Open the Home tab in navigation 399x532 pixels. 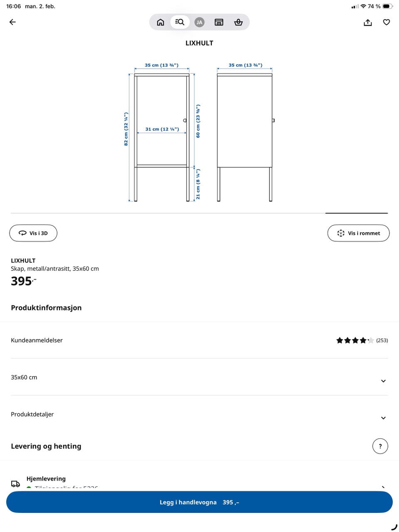tap(160, 22)
